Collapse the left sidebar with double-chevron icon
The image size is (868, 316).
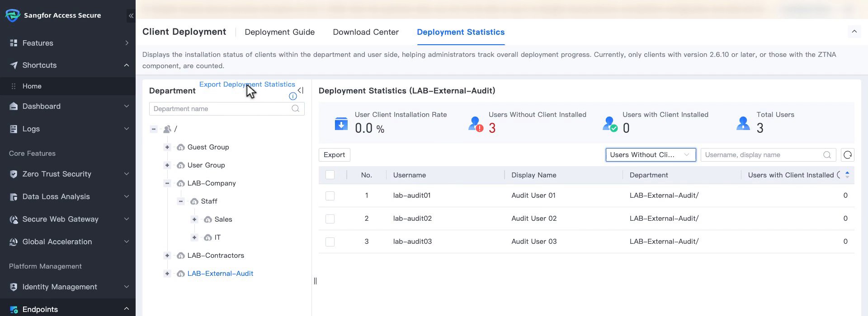tap(131, 16)
